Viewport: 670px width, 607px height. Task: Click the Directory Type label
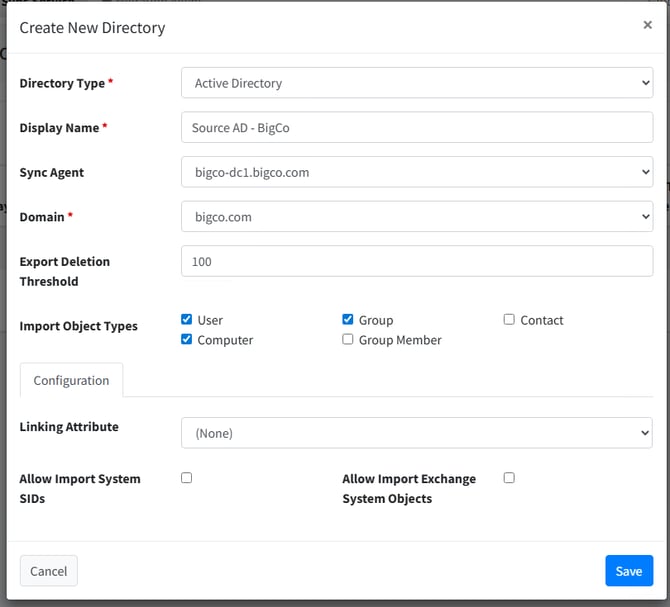[62, 83]
